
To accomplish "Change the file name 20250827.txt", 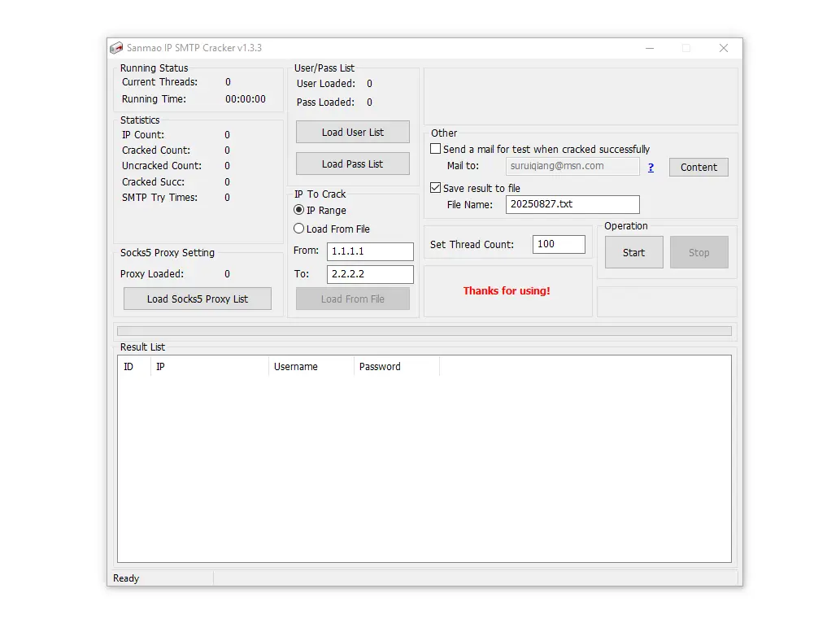I will 572,204.
